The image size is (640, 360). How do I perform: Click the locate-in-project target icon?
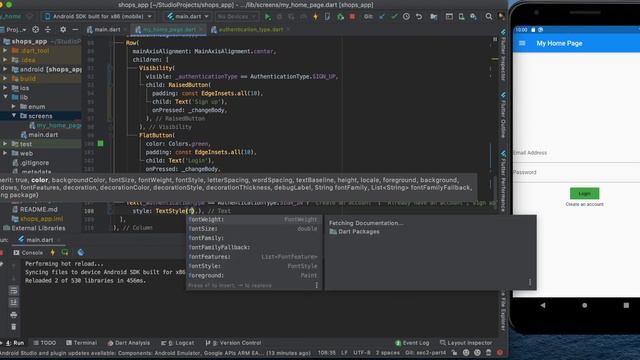(36, 29)
